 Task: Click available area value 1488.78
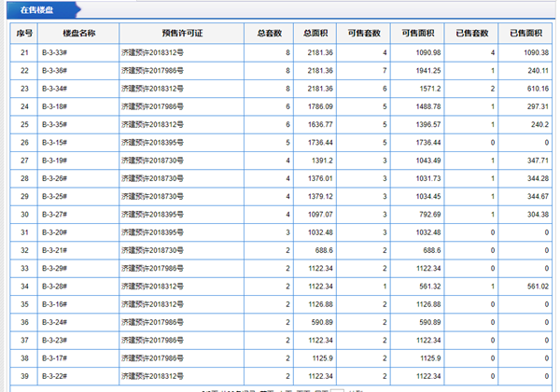[428, 106]
